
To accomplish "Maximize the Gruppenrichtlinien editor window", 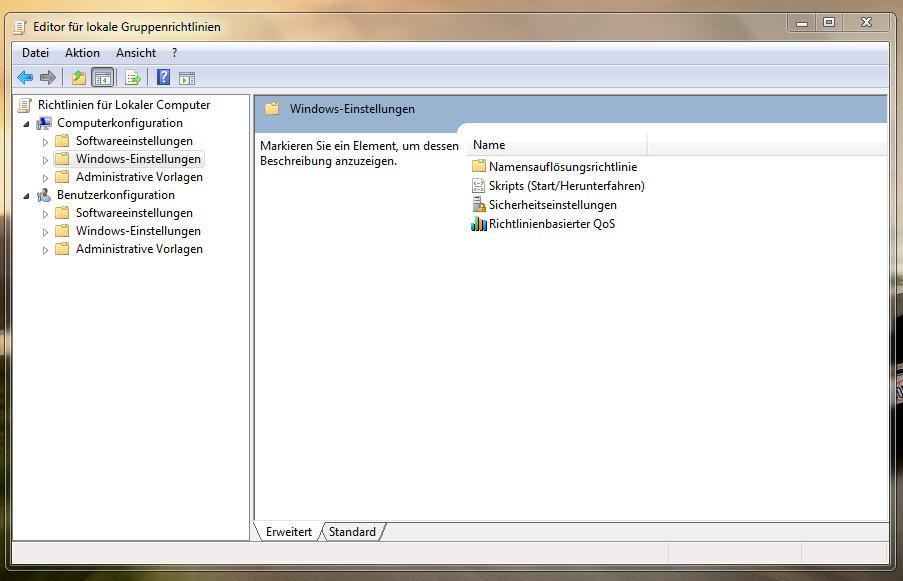I will click(x=829, y=22).
